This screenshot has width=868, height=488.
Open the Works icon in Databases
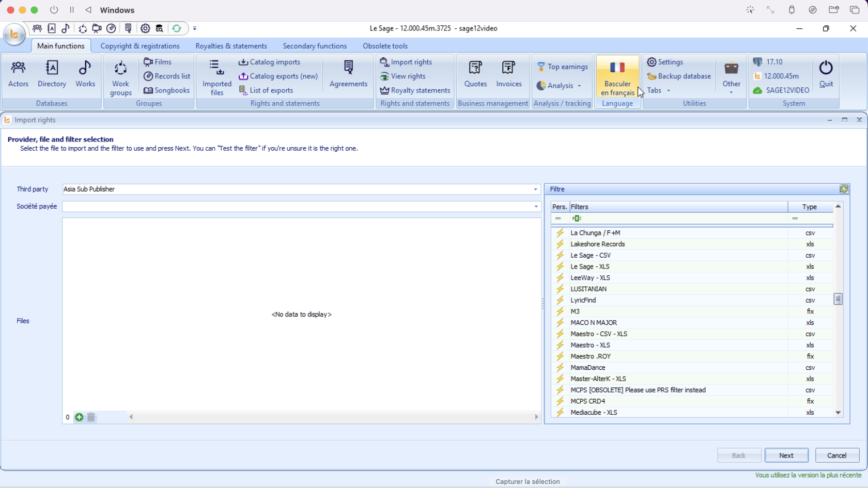(x=85, y=74)
